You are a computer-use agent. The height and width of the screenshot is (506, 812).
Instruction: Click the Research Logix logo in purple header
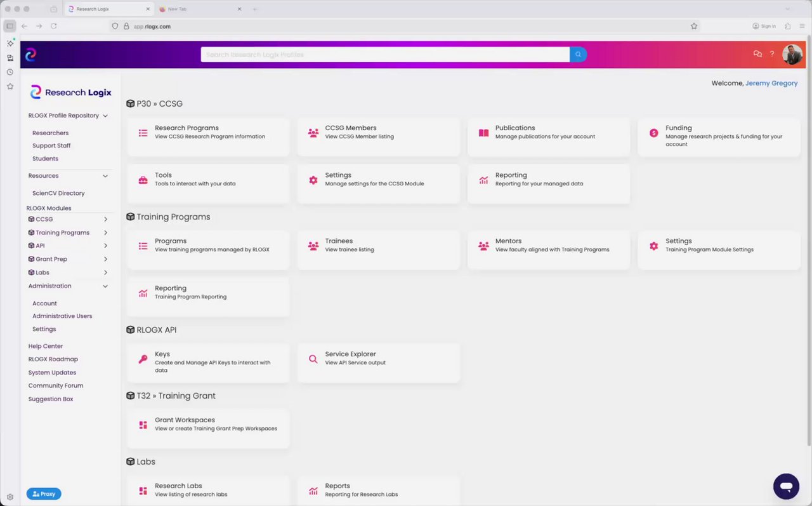(x=30, y=55)
